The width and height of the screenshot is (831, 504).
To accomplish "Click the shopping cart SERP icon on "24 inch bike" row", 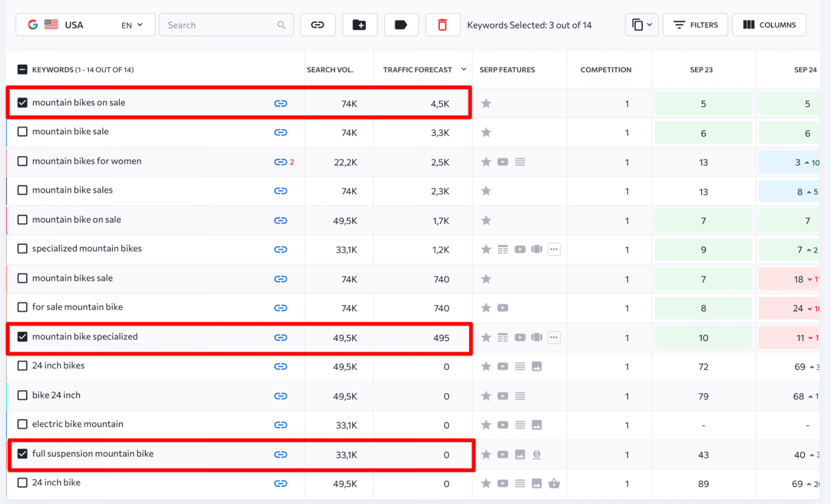I will click(553, 483).
